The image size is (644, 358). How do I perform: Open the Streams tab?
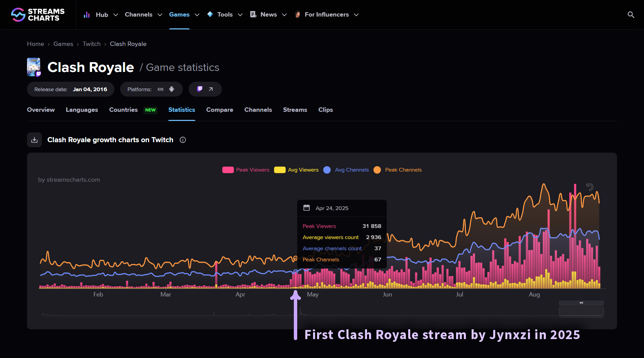point(295,110)
